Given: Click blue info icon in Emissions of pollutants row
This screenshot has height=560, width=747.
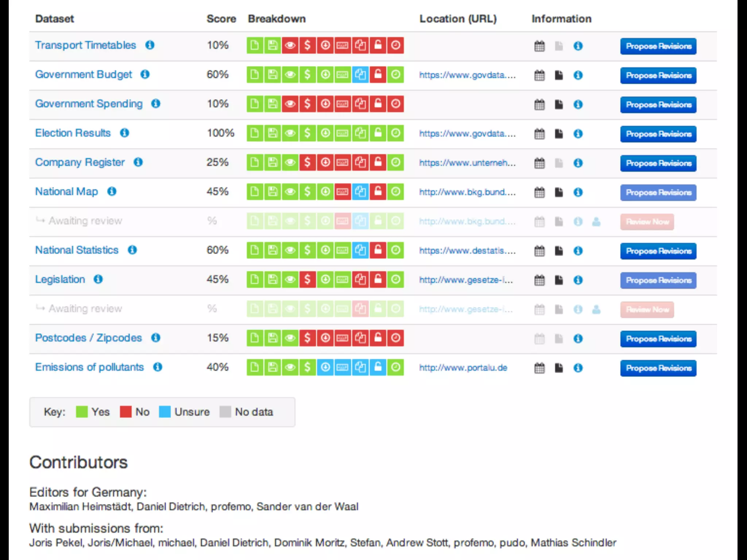Looking at the screenshot, I should pos(578,368).
